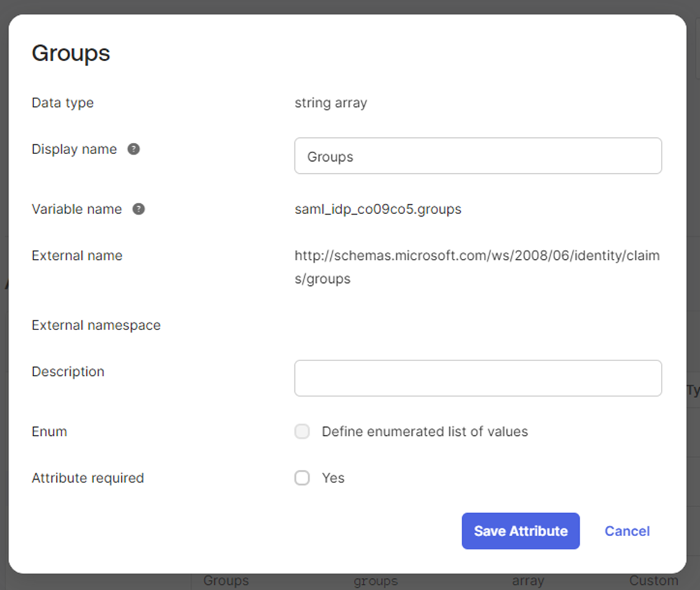Select the microsoft.com claims URL text
The image size is (700, 590).
476,255
